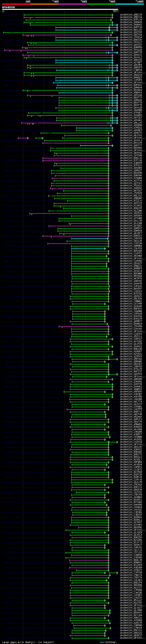Click the green ~80% identity legend bar
Image resolution: width=146 pixels, height=644 pixels.
(x=101, y=4)
